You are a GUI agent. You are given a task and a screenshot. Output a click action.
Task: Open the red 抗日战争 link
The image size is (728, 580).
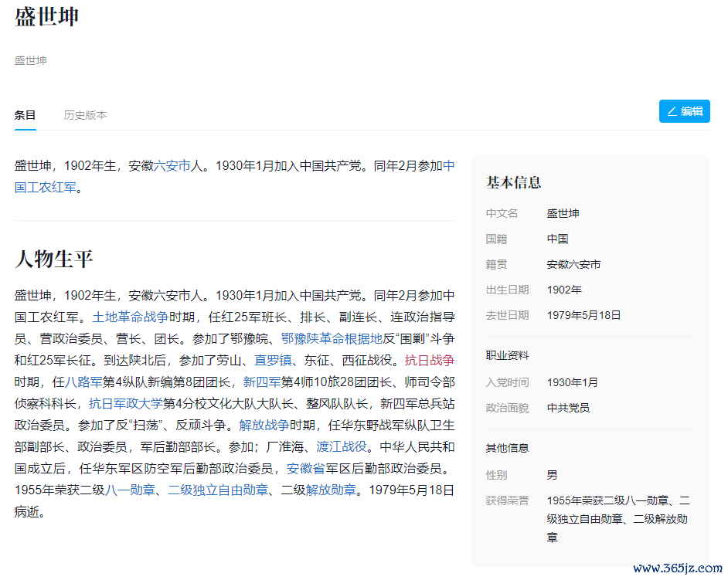pos(430,360)
